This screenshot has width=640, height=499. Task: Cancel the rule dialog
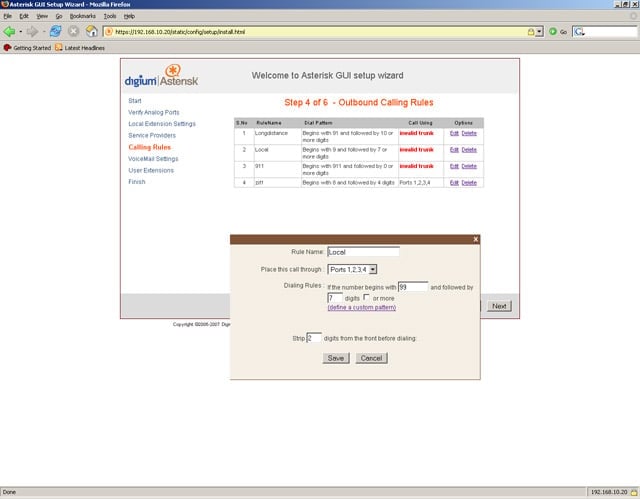371,358
